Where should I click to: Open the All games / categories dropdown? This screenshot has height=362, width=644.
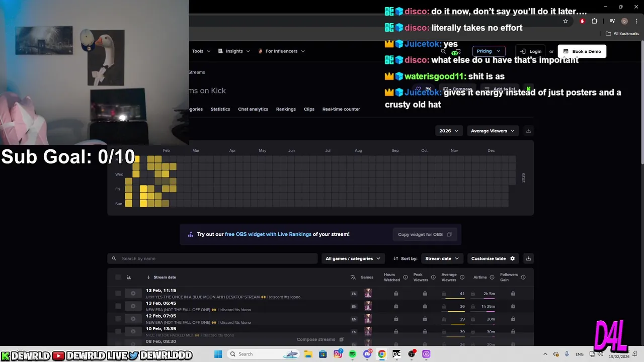tap(353, 258)
